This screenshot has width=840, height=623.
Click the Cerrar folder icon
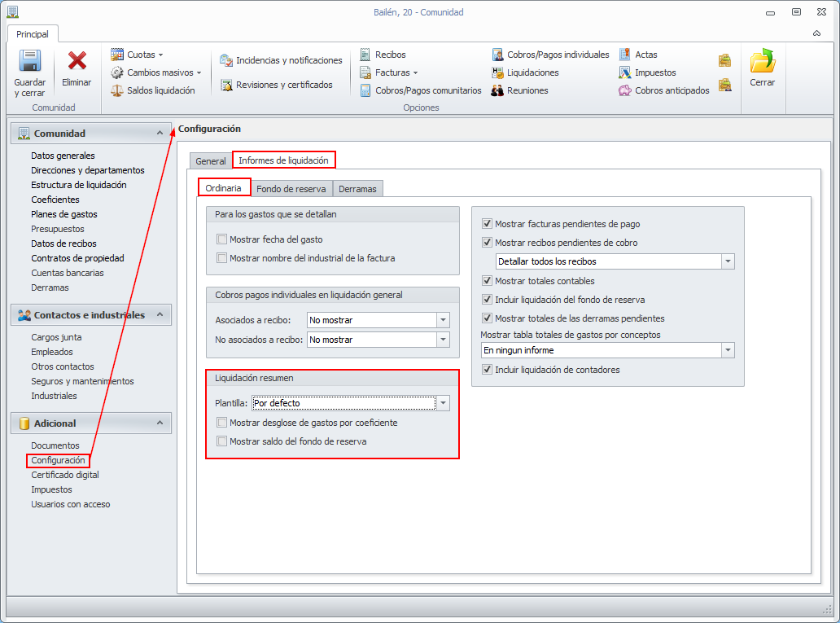click(763, 60)
